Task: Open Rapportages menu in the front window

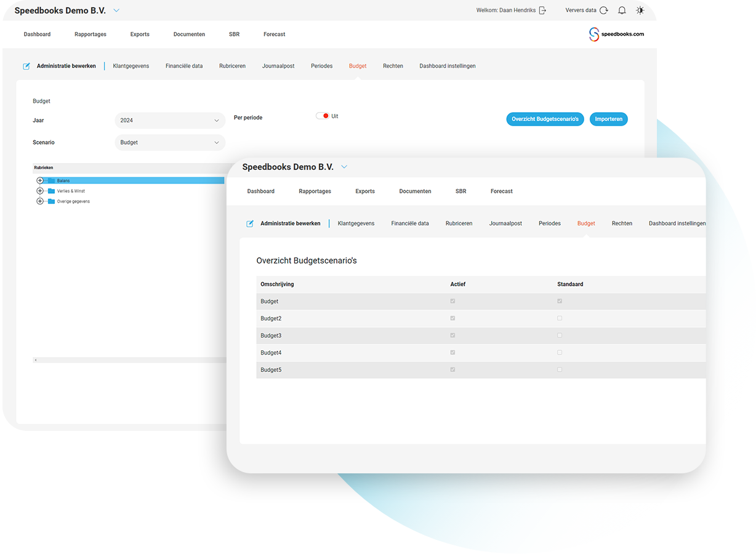Action: click(315, 191)
